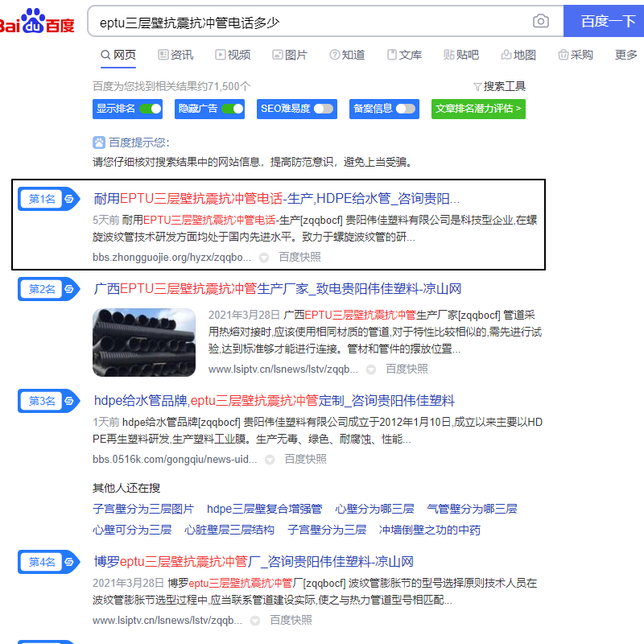Open camera image search icon
This screenshot has height=644, width=644.
click(x=540, y=21)
